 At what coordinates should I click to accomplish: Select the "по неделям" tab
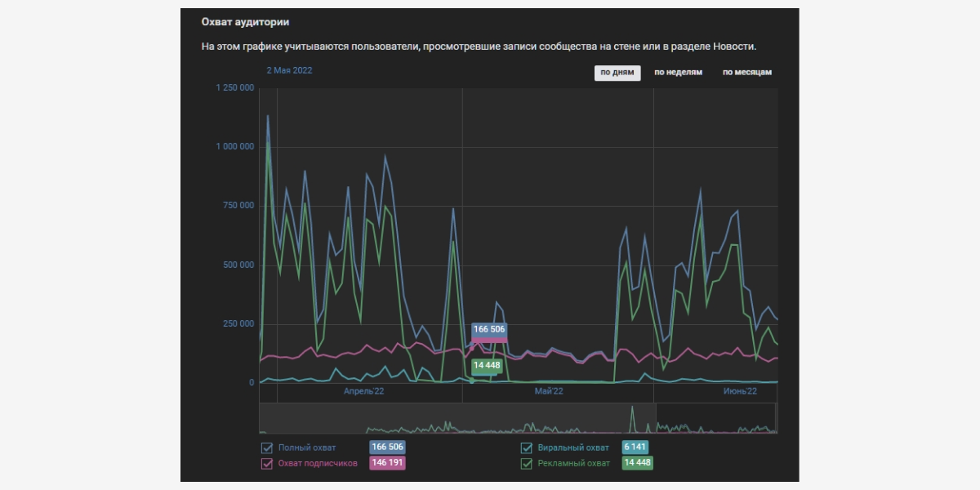678,72
